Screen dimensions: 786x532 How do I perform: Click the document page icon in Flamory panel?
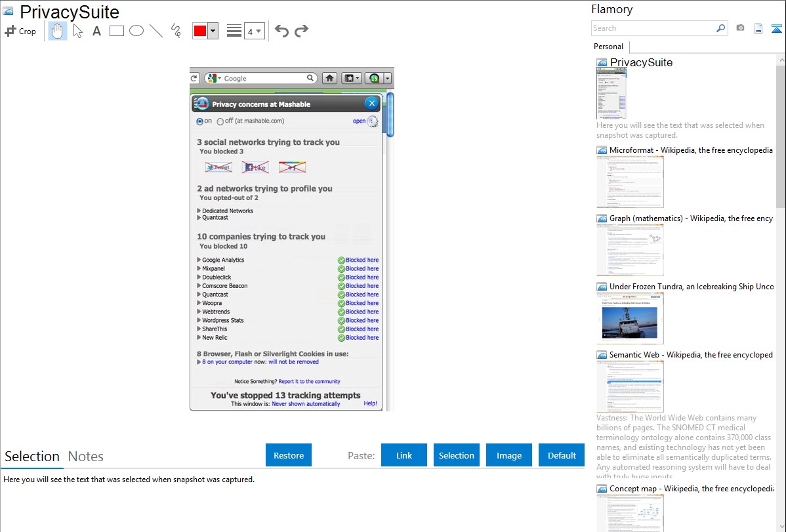point(758,28)
